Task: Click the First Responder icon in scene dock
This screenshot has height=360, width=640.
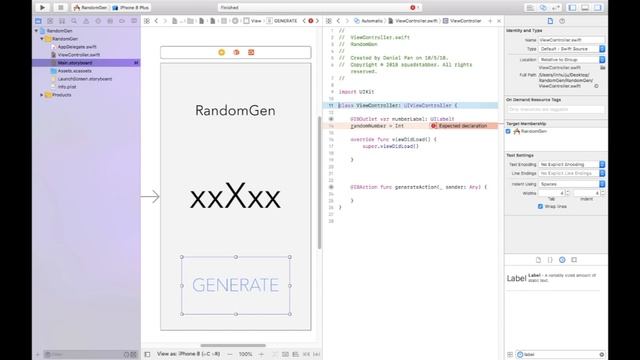Action: coord(236,52)
